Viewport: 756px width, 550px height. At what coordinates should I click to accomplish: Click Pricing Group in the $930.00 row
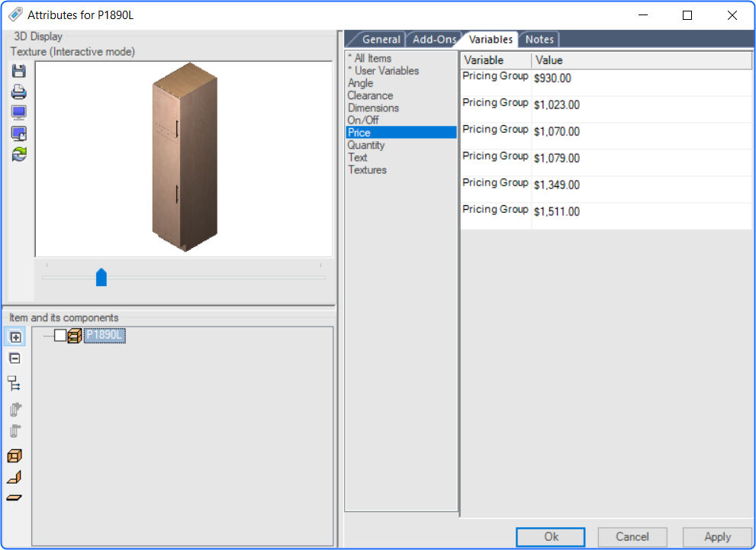click(495, 76)
